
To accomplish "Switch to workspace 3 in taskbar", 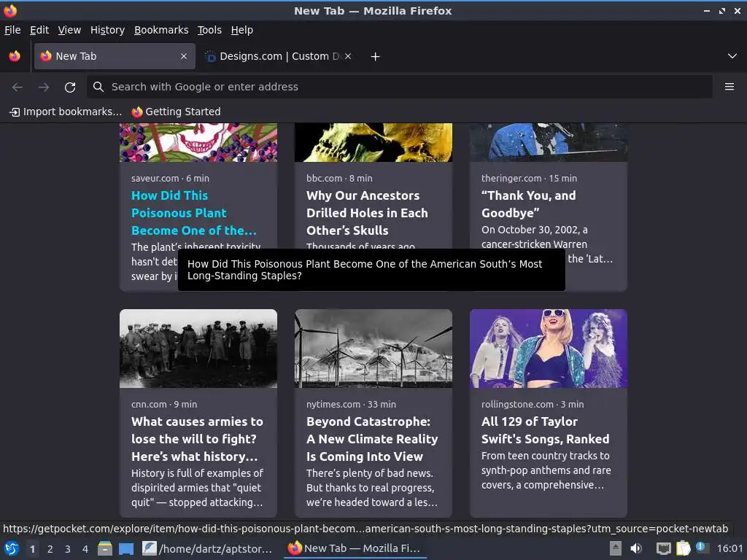I will [68, 549].
